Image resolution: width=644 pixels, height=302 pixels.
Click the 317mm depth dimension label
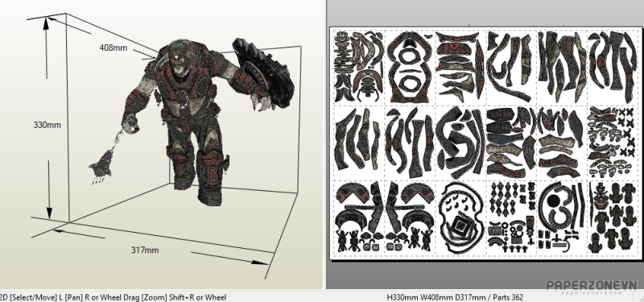[x=145, y=250]
